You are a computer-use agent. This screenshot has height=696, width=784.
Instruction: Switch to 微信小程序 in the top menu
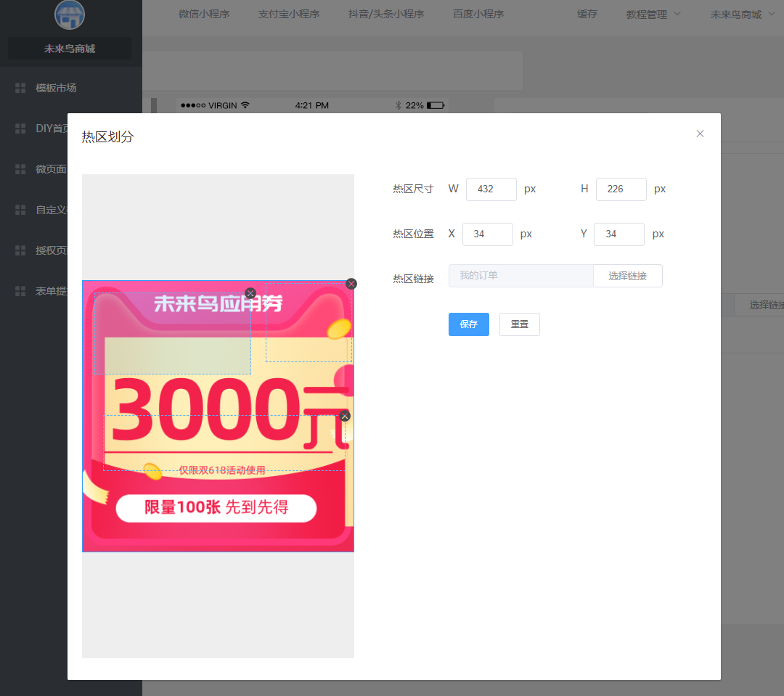tap(204, 14)
